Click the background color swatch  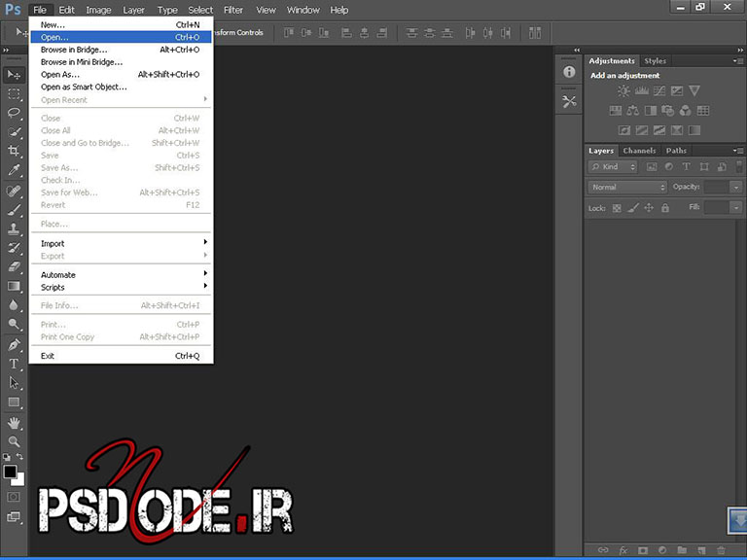click(x=19, y=481)
